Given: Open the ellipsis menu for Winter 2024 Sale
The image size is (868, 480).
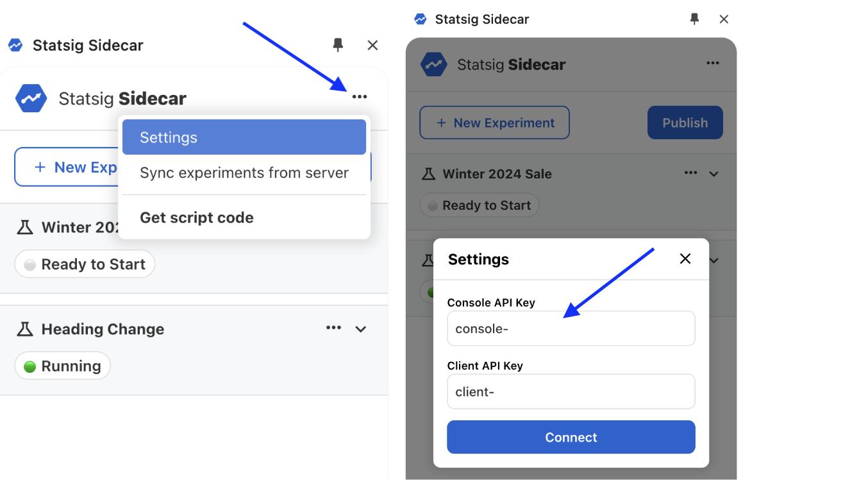Looking at the screenshot, I should pyautogui.click(x=690, y=173).
